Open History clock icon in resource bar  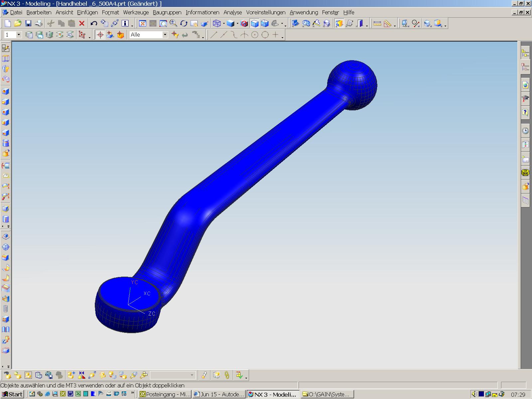pos(525,131)
